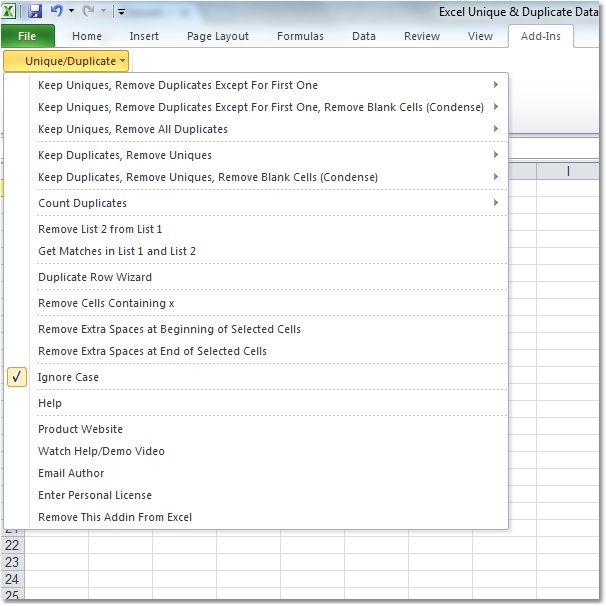Open the Undo history dropdown arrow
Viewport: 606px width, 606px height.
[x=71, y=11]
